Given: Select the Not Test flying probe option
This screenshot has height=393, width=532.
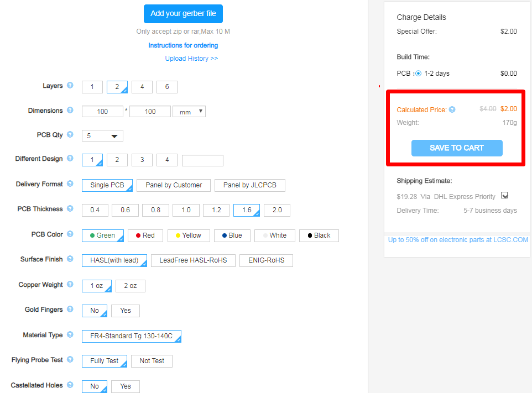Looking at the screenshot, I should point(152,361).
